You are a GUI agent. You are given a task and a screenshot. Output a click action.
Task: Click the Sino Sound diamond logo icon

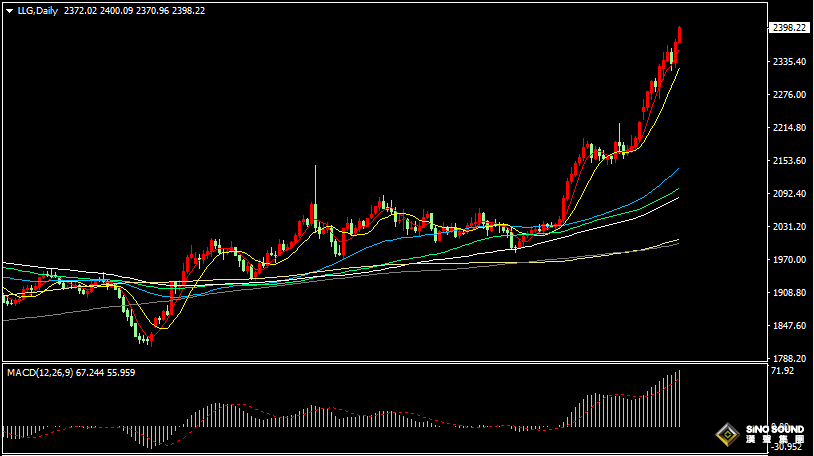pyautogui.click(x=727, y=435)
